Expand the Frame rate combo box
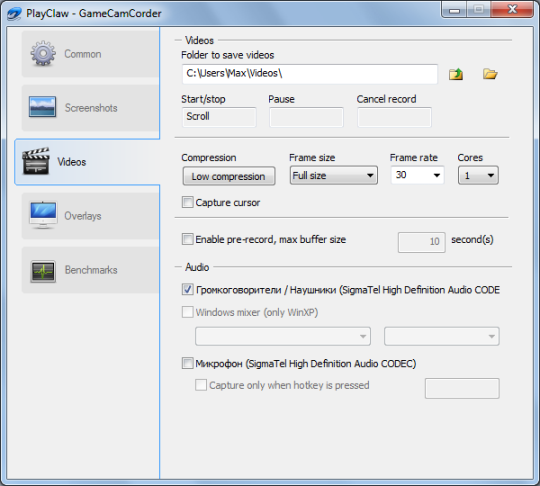Screen dimensions: 540x486 (417, 175)
